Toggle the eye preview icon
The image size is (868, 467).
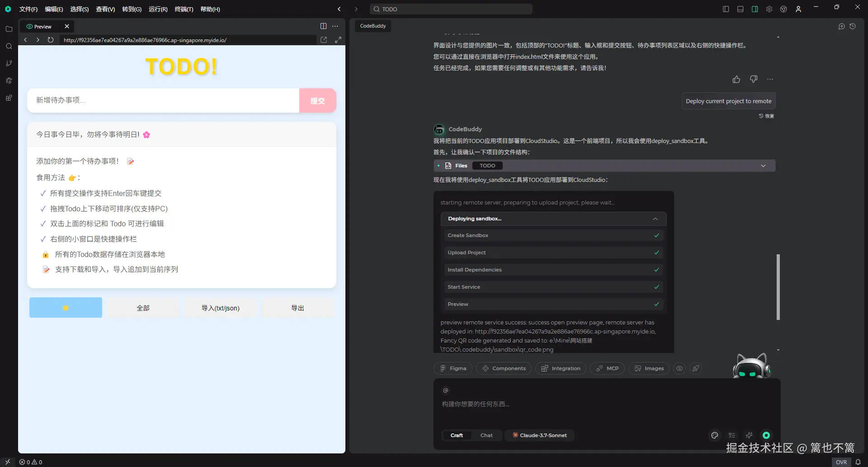click(x=679, y=368)
